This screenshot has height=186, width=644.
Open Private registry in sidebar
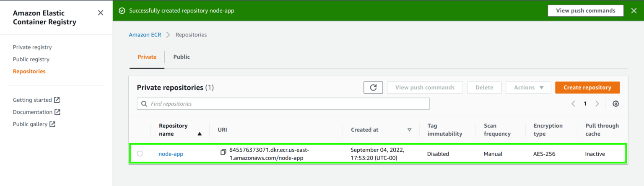(32, 47)
